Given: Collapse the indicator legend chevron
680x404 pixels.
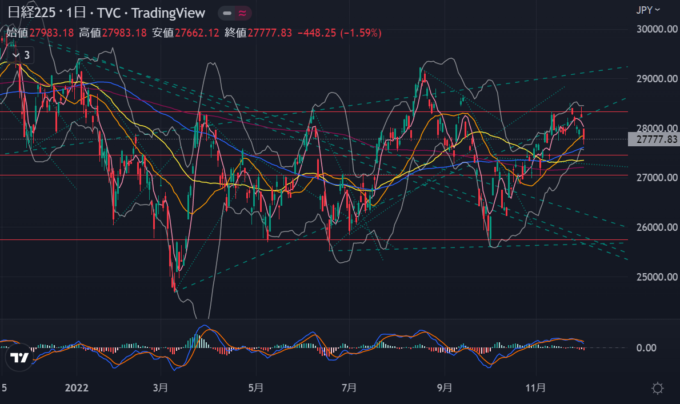Looking at the screenshot, I should [16, 54].
